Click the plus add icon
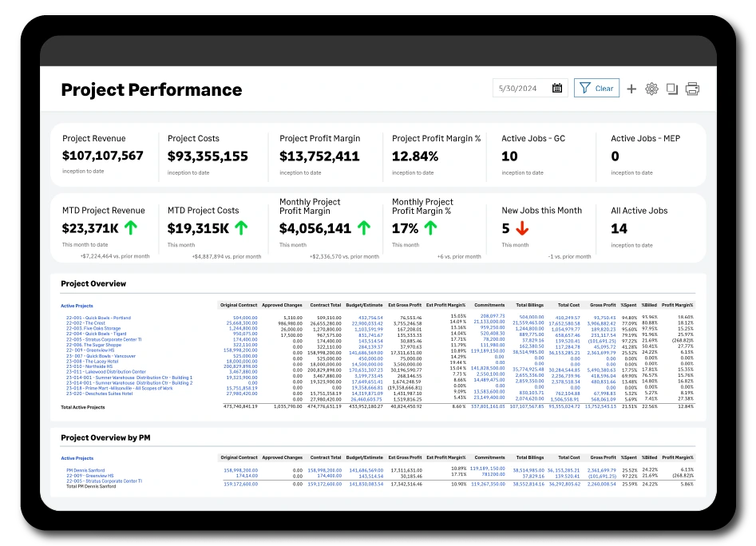 (x=631, y=89)
